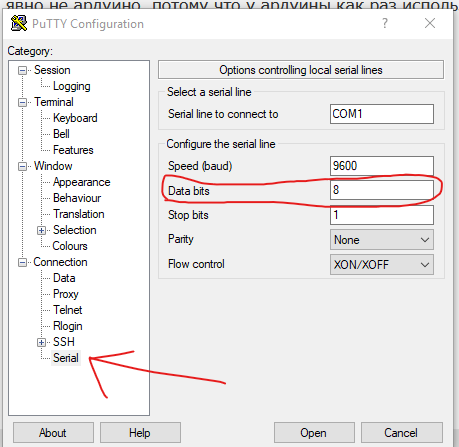Select SSH category
Image resolution: width=459 pixels, height=447 pixels.
click(64, 342)
